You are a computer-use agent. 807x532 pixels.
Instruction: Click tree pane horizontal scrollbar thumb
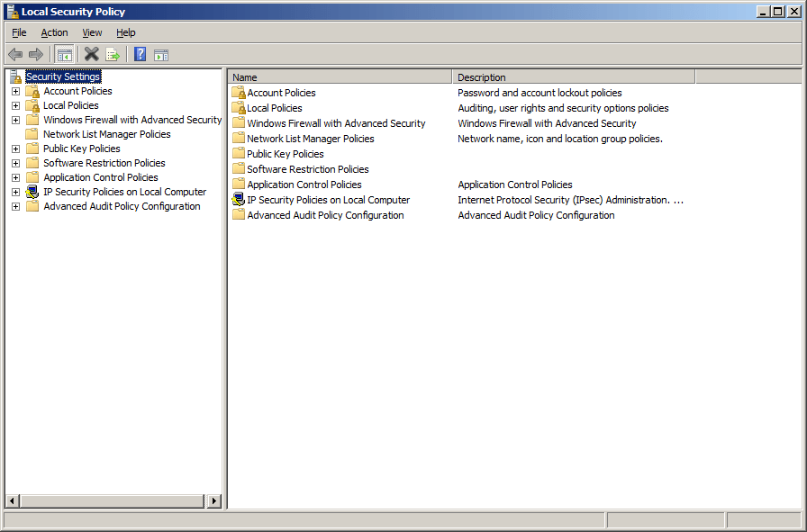[x=113, y=500]
